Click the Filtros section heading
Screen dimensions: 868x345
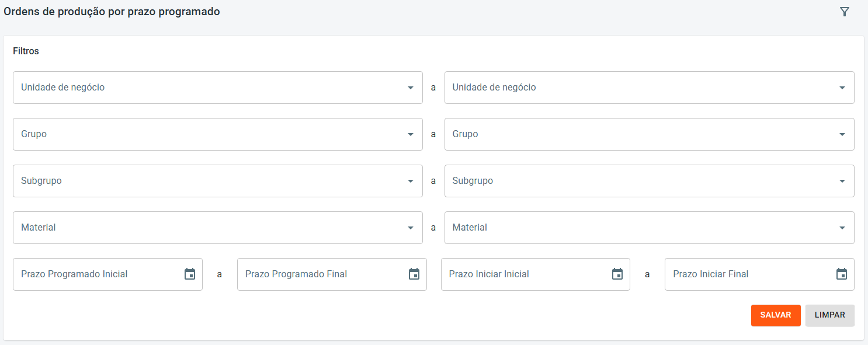[26, 51]
